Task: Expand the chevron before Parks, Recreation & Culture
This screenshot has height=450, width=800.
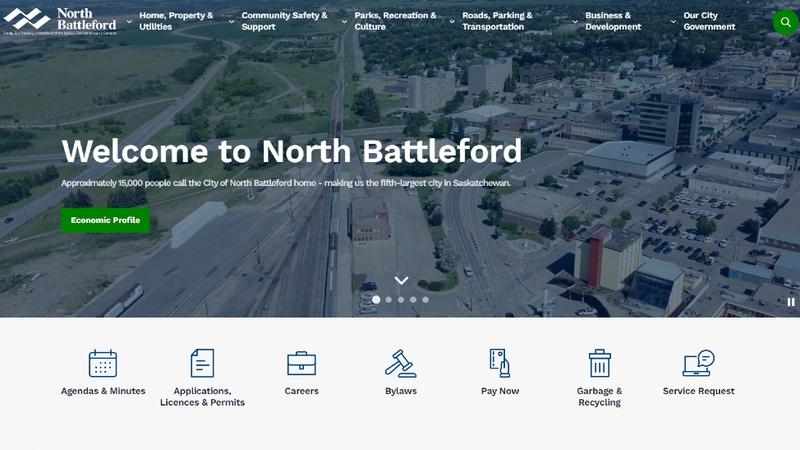Action: tap(344, 21)
